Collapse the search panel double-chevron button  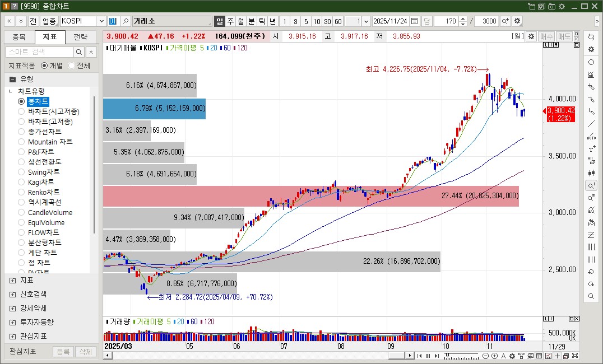[91, 52]
